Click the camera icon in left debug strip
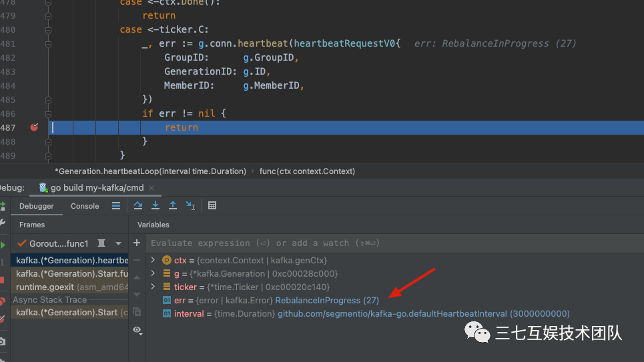This screenshot has height=362, width=644. coord(2,341)
